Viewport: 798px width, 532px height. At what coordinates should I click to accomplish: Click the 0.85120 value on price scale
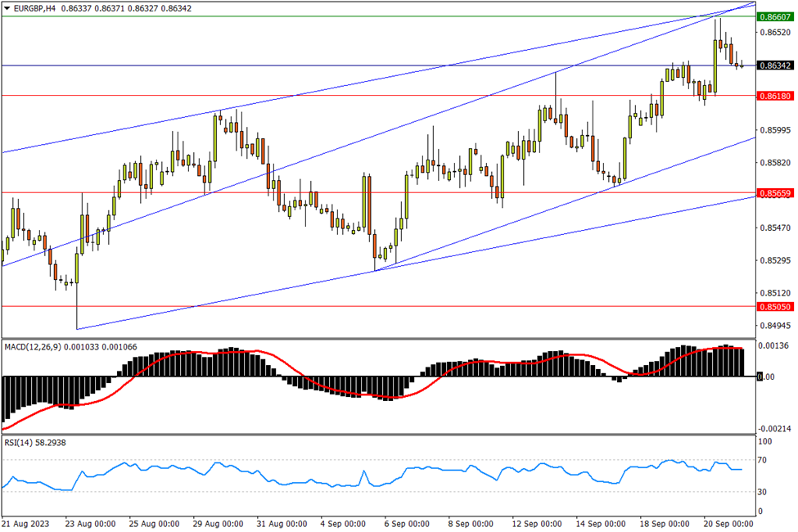coord(774,292)
